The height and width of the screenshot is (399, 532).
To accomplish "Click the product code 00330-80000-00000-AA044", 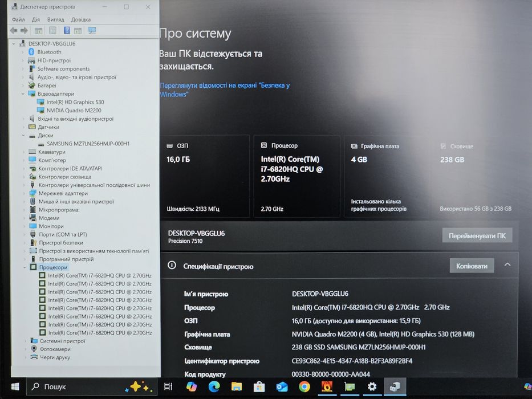I will [x=331, y=374].
